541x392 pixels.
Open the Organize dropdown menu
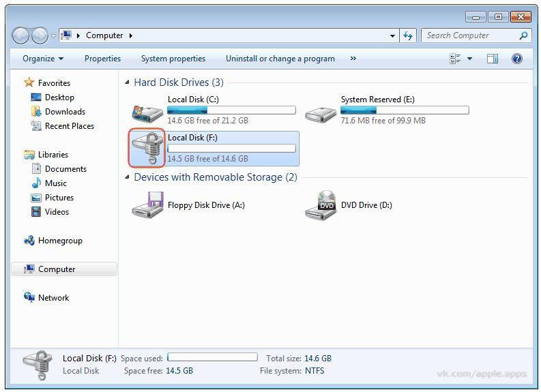[x=42, y=59]
